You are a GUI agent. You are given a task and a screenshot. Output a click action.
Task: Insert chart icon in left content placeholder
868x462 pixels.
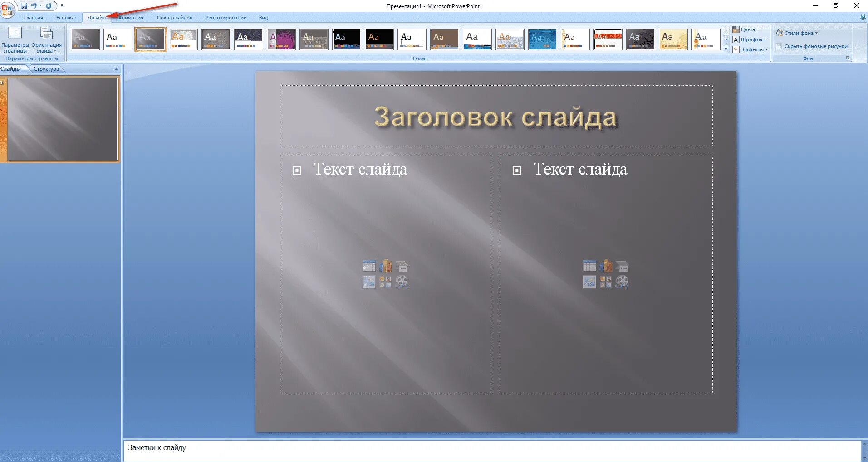385,266
